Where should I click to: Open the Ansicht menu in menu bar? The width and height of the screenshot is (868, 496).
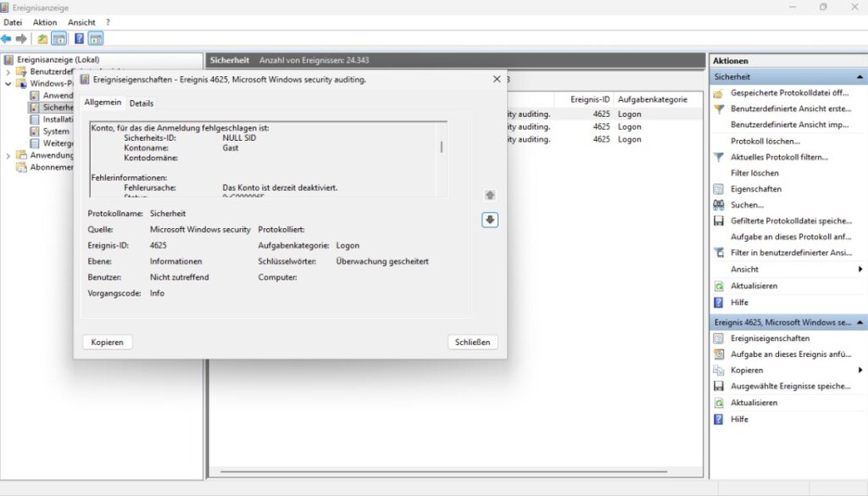point(81,23)
